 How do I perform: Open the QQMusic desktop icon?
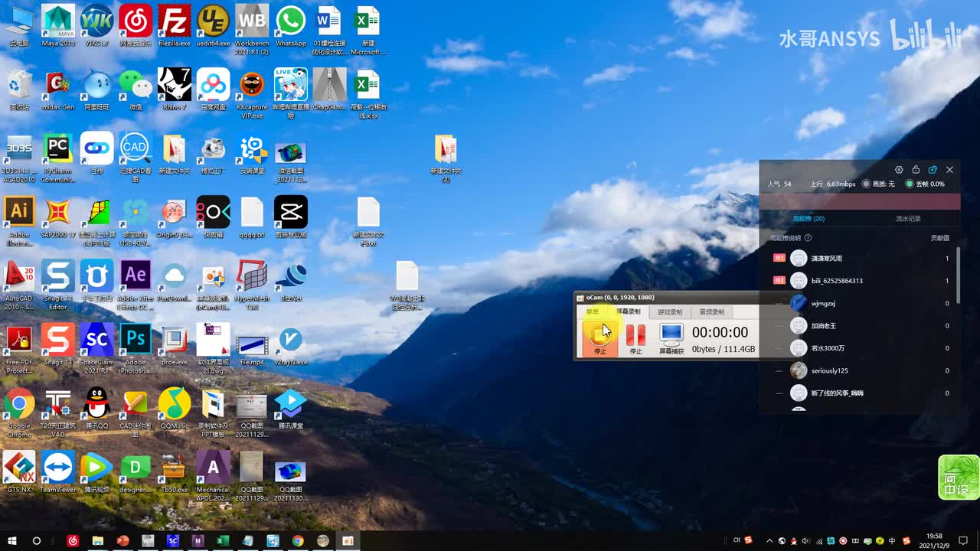[175, 408]
